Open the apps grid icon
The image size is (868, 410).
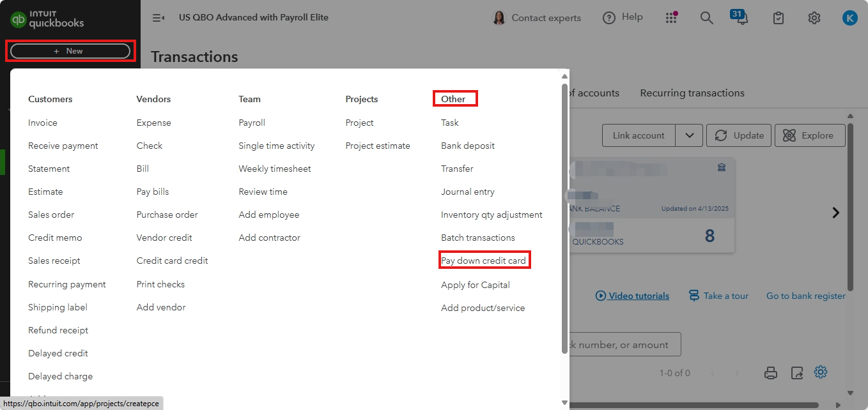pos(671,18)
